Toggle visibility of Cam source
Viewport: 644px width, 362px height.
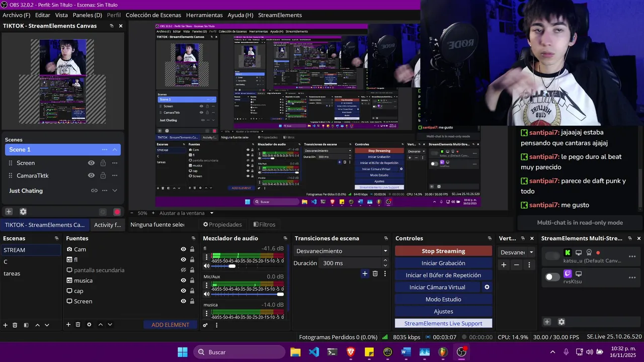point(184,249)
